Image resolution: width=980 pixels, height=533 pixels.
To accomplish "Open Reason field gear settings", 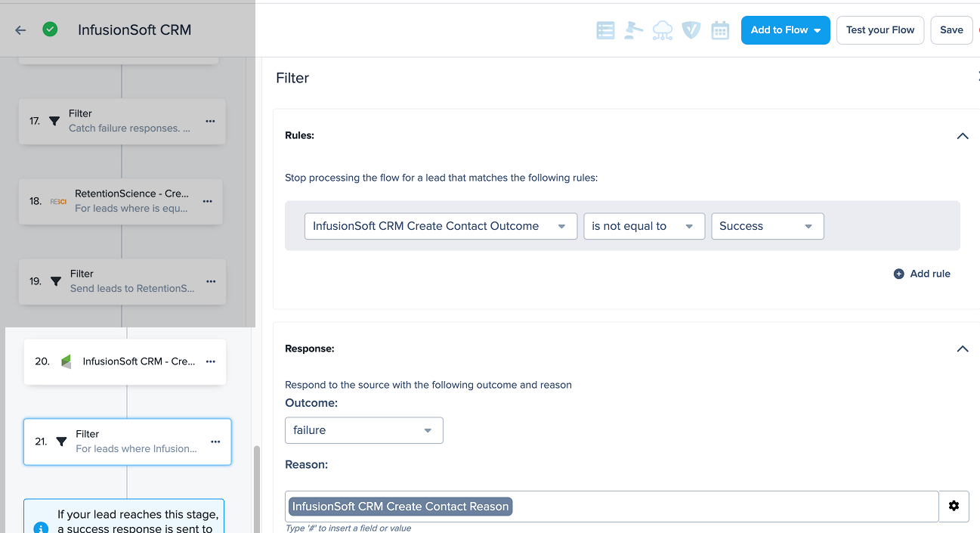I will coord(954,507).
